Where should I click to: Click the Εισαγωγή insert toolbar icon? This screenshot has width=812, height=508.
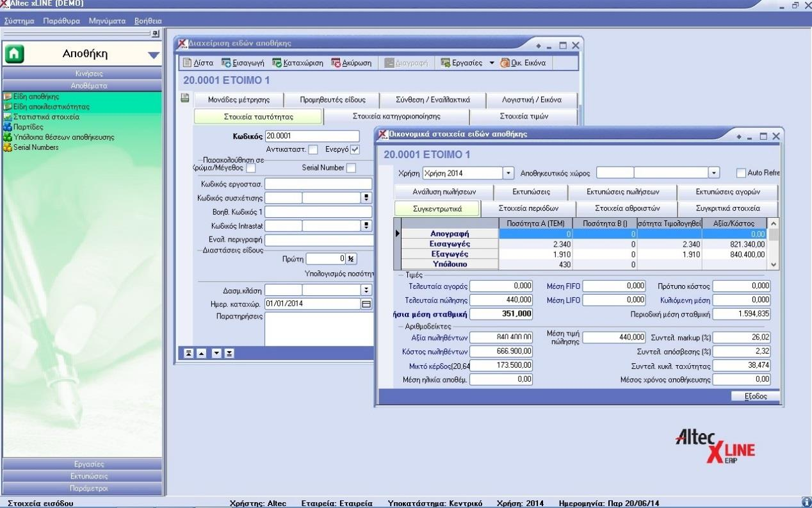243,63
